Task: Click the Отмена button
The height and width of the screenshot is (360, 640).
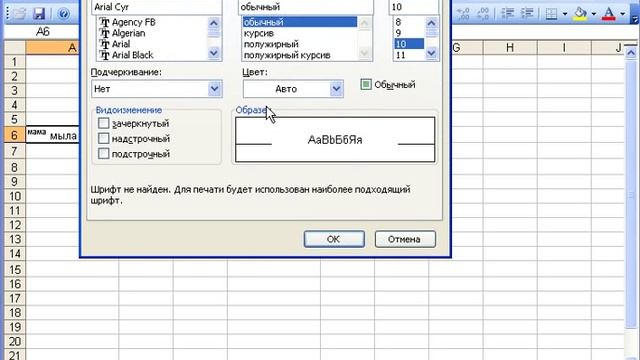Action: coord(405,239)
